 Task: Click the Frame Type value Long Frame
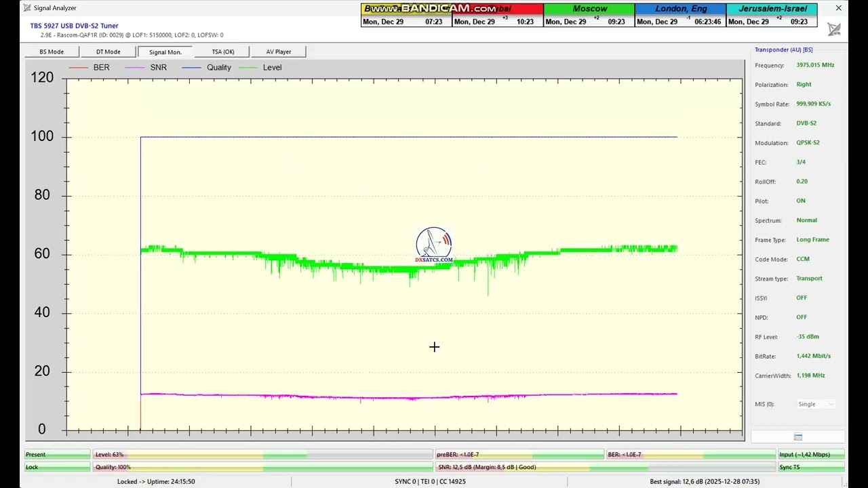(812, 239)
